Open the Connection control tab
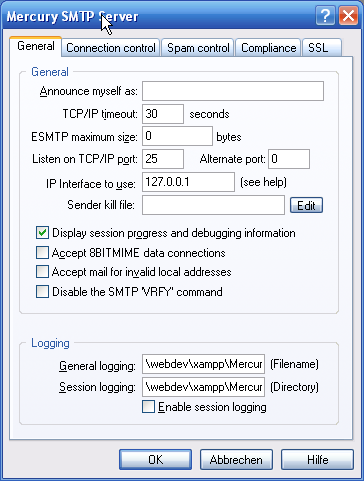This screenshot has height=481, width=364. (111, 48)
